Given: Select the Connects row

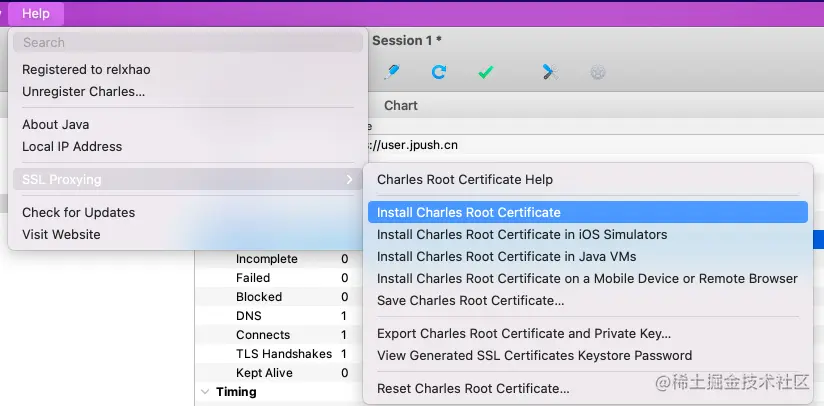Looking at the screenshot, I should click(279, 335).
